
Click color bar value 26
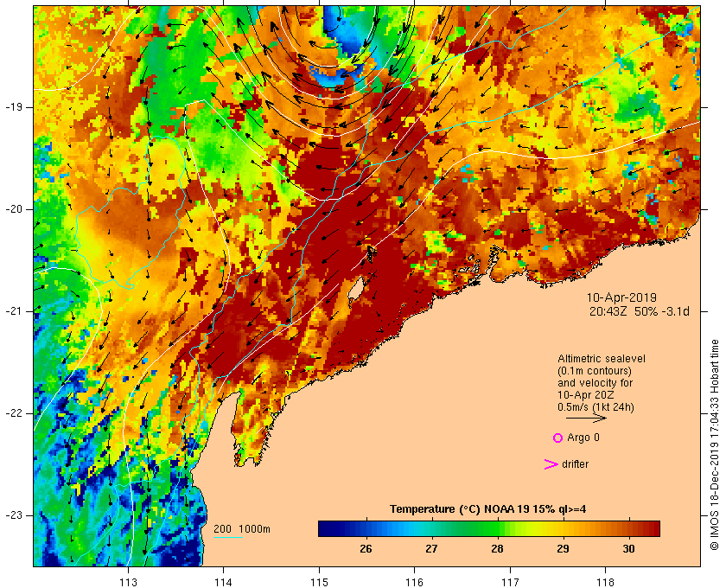point(366,549)
